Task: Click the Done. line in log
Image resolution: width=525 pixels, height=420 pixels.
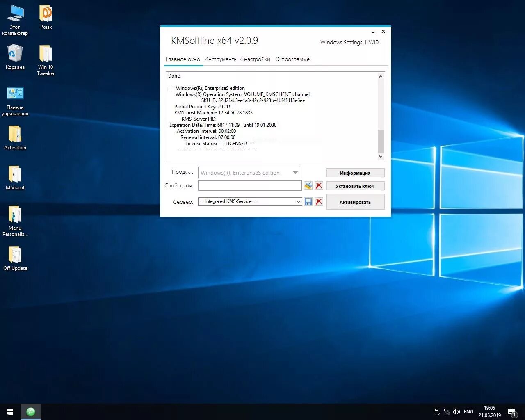Action: (x=174, y=76)
